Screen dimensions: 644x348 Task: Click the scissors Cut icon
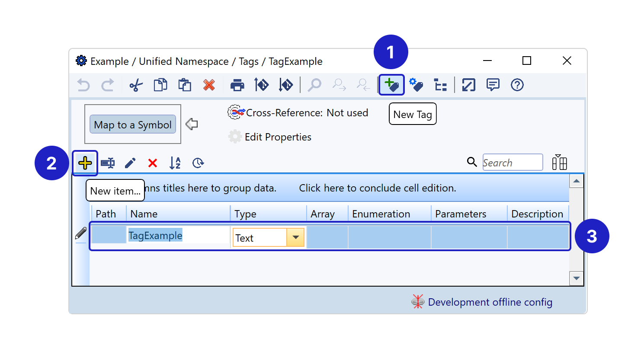pyautogui.click(x=136, y=85)
